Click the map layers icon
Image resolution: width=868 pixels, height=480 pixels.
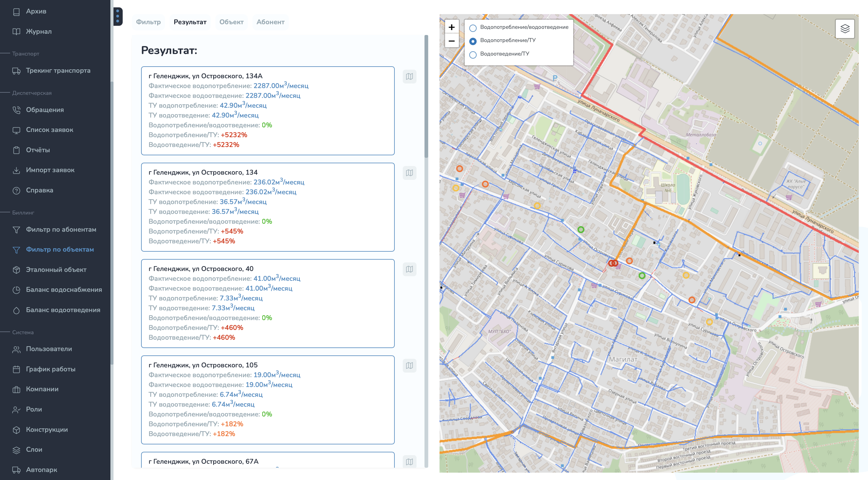(x=844, y=29)
